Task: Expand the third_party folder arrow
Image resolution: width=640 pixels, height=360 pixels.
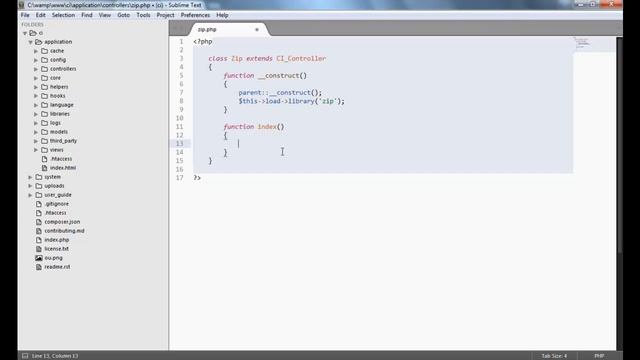Action: tap(36, 141)
